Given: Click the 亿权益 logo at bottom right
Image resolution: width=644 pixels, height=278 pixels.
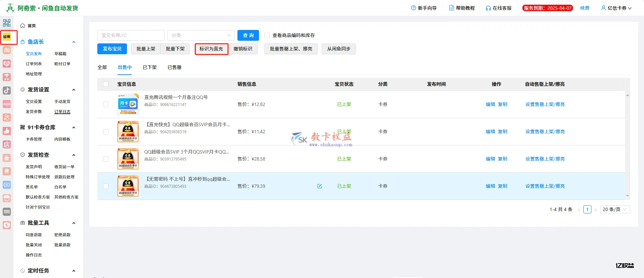Looking at the screenshot, I should tap(625, 265).
